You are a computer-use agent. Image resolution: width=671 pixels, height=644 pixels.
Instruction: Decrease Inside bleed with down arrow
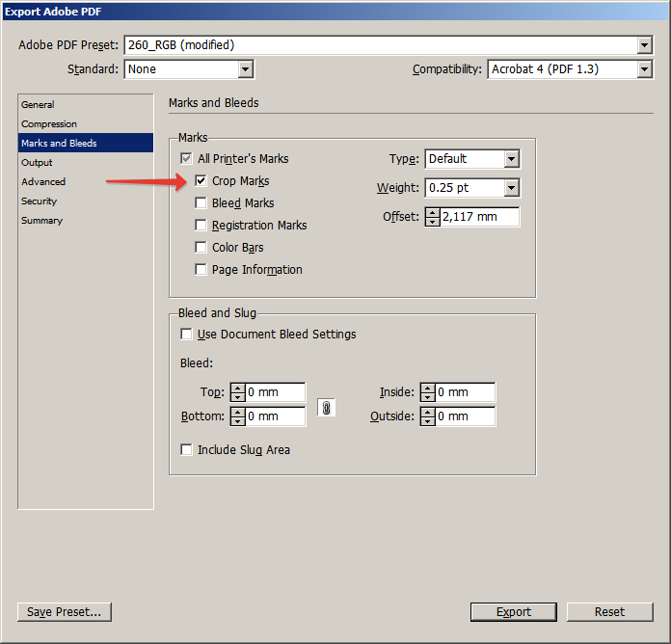[x=427, y=396]
